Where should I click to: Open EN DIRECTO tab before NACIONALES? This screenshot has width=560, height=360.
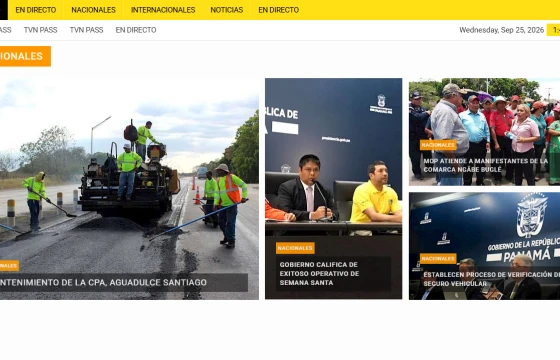[x=36, y=10]
